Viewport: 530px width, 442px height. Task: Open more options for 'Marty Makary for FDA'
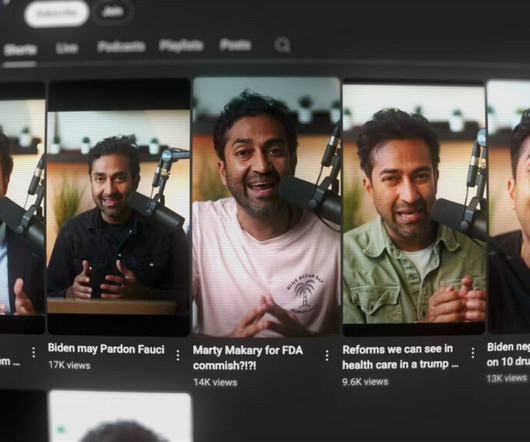click(x=327, y=355)
